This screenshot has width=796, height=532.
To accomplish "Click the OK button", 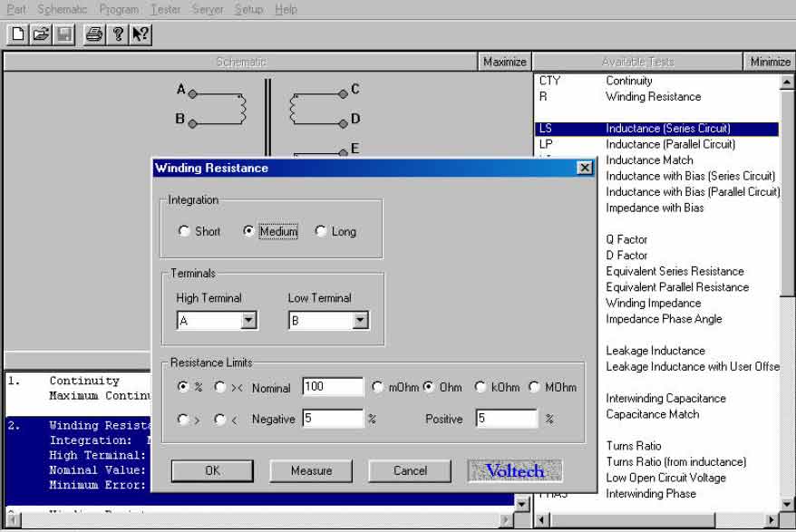I will (x=212, y=470).
